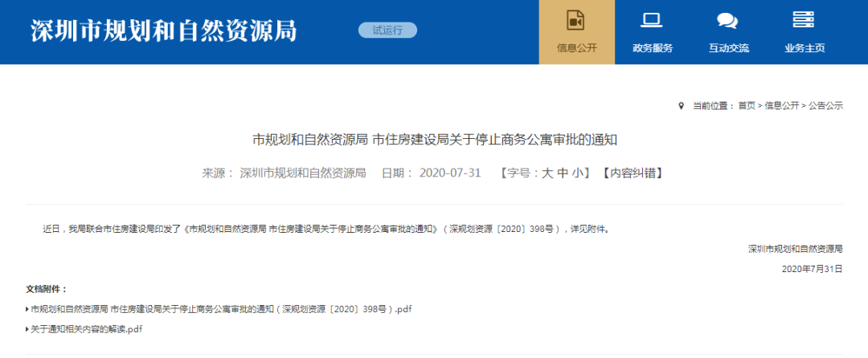Go to 互动交流 section label
Screen dimensions: 868x358
click(728, 48)
